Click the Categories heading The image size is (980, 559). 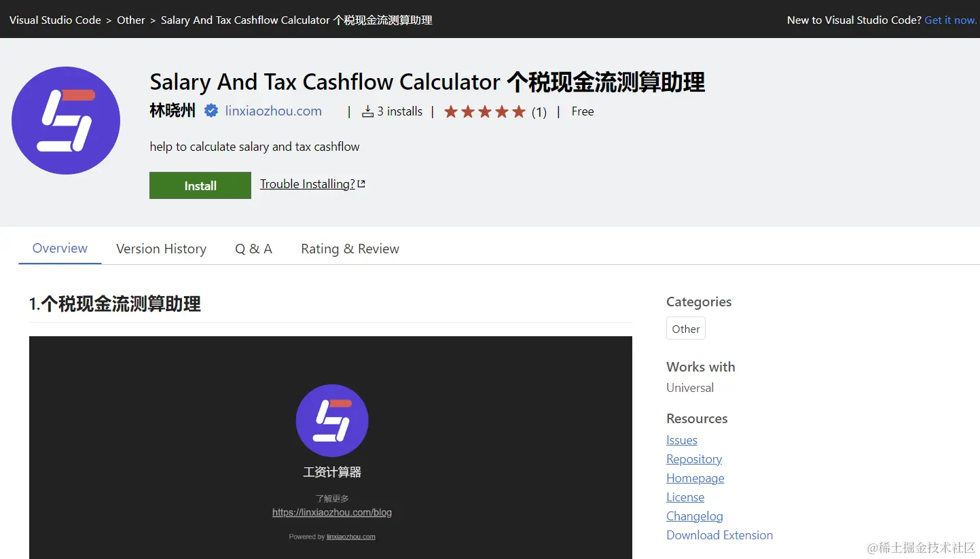[x=699, y=302]
